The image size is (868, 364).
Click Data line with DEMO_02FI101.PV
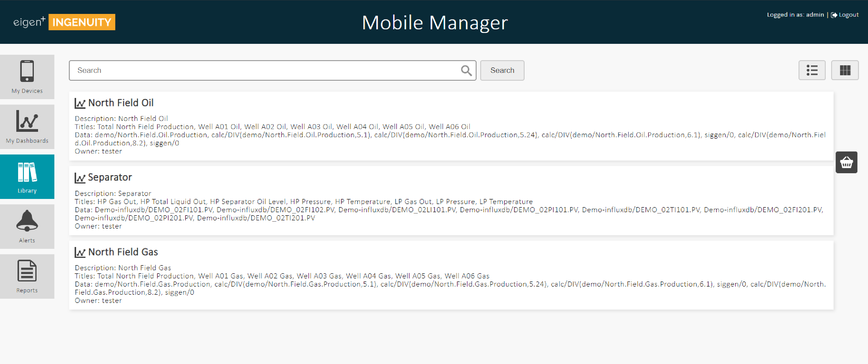point(449,214)
